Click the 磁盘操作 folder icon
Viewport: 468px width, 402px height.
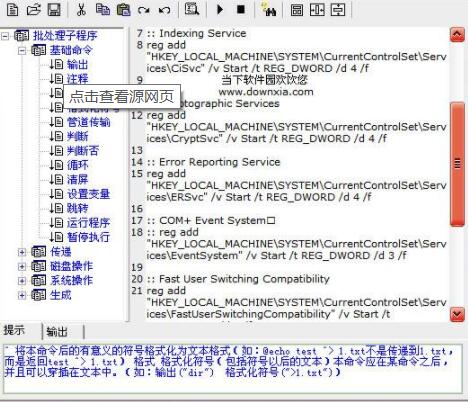click(38, 266)
